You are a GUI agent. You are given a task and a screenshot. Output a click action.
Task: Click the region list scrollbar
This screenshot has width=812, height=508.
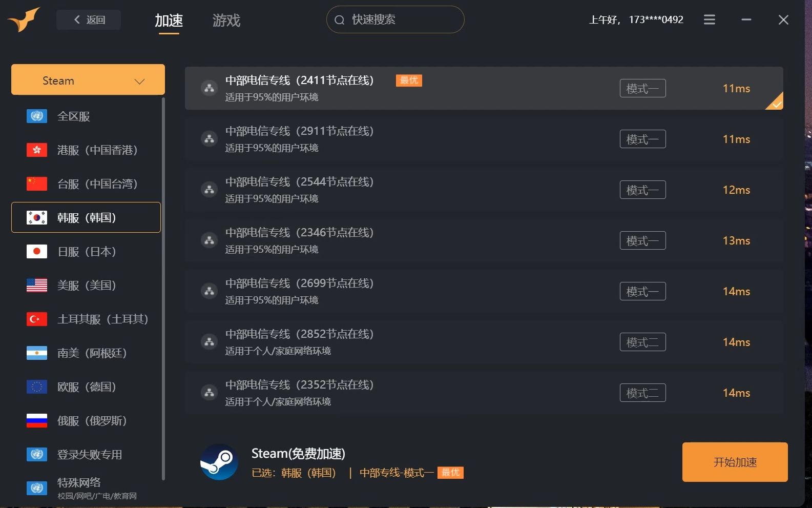coord(163,289)
